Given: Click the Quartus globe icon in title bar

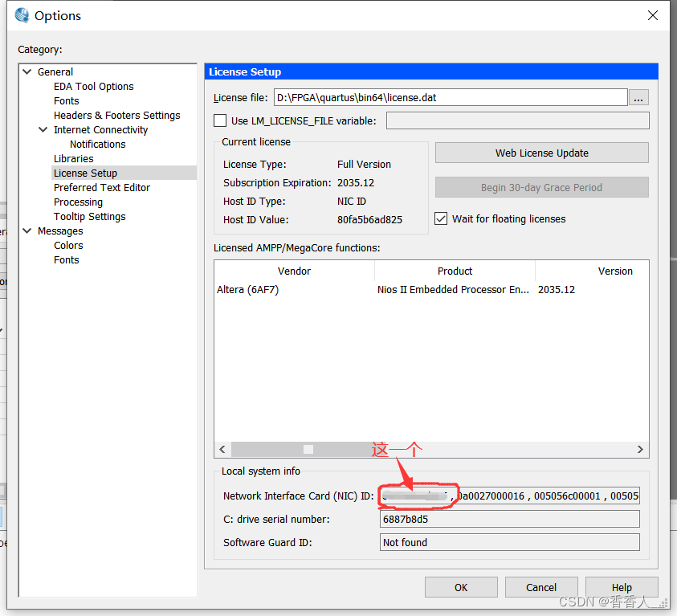Looking at the screenshot, I should 22,15.
